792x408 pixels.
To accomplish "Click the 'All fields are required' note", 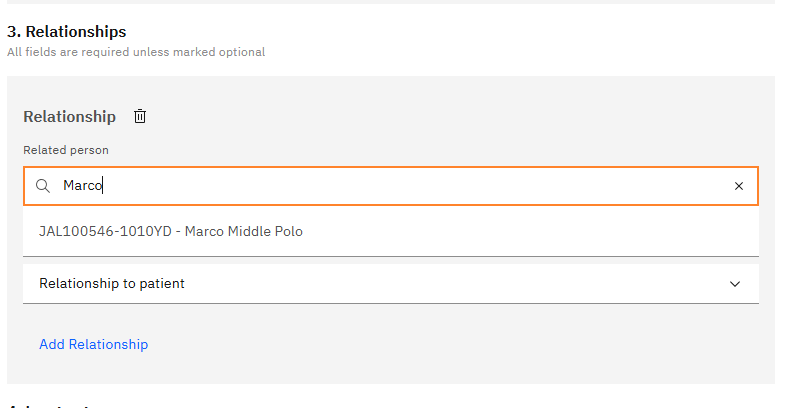I will point(136,52).
